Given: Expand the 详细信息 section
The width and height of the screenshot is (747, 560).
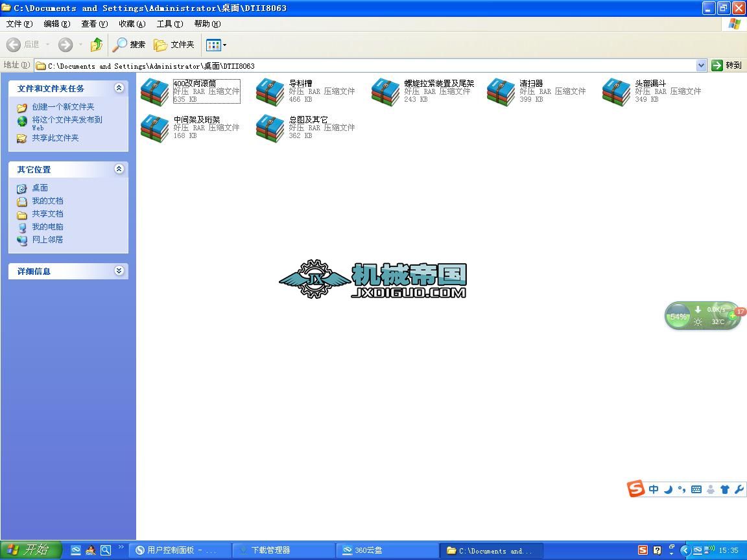Looking at the screenshot, I should click(119, 271).
